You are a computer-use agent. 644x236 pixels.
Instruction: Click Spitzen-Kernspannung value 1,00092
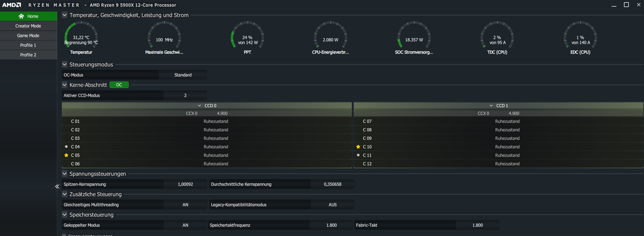(x=185, y=184)
